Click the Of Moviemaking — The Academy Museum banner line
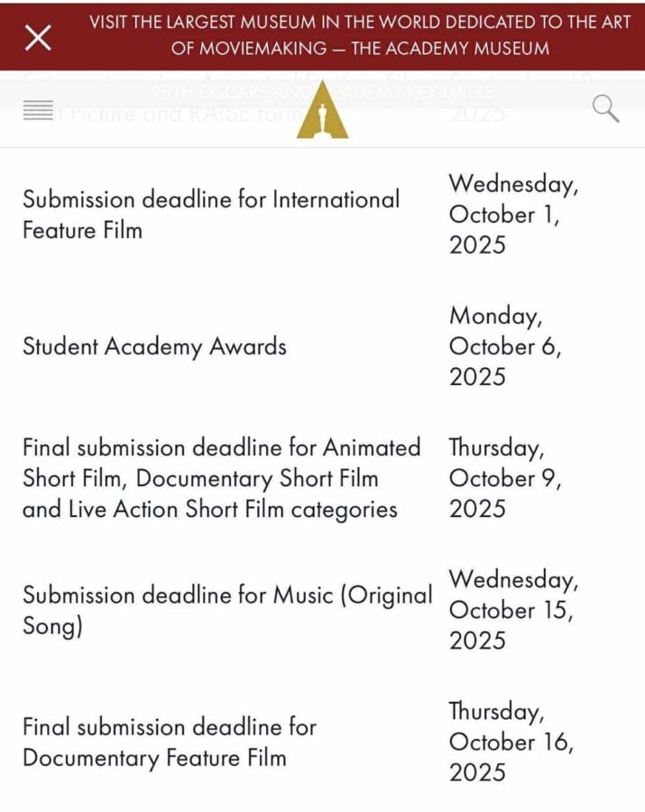Viewport: 645px width, 812px height. pyautogui.click(x=359, y=49)
